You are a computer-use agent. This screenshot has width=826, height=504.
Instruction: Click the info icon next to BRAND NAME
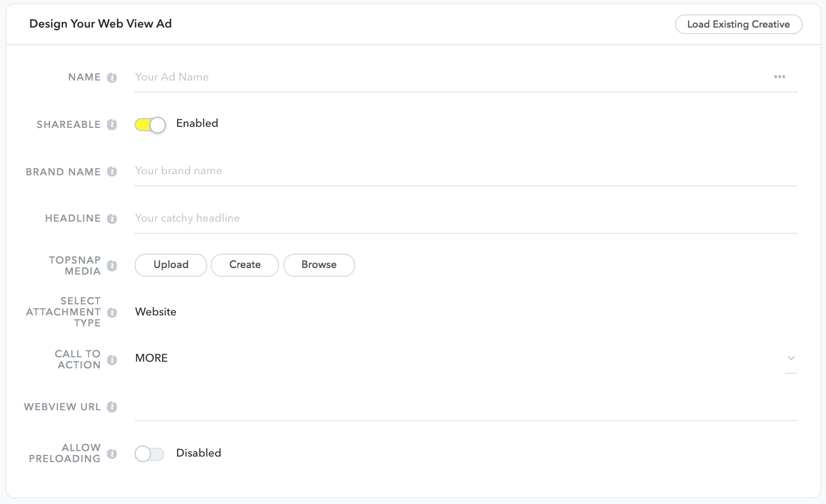pyautogui.click(x=112, y=171)
